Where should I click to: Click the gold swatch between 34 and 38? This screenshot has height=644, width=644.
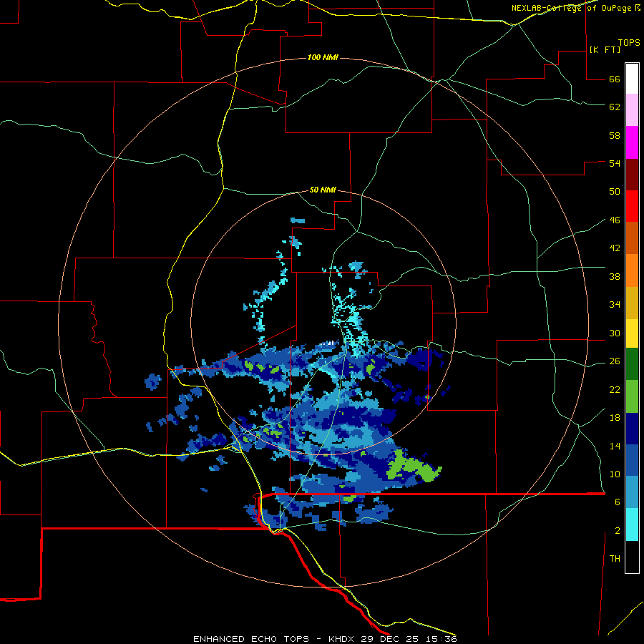632,303
